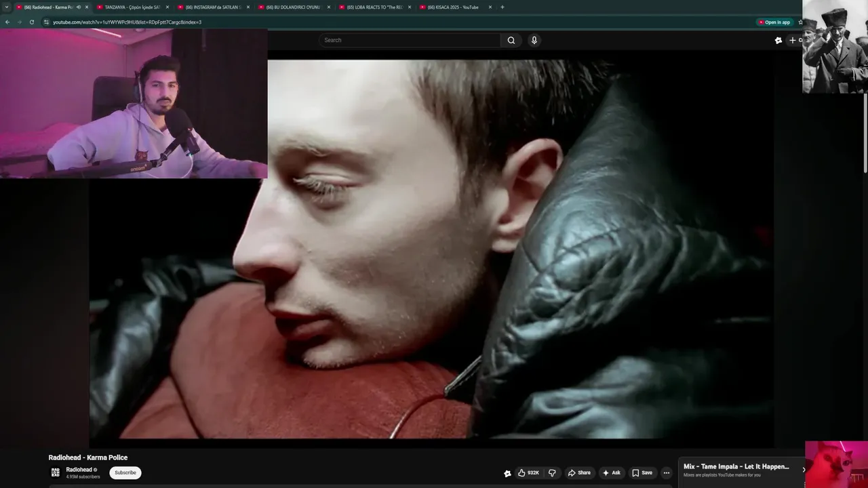Start voice search with microphone icon
868x488 pixels.
(x=534, y=40)
